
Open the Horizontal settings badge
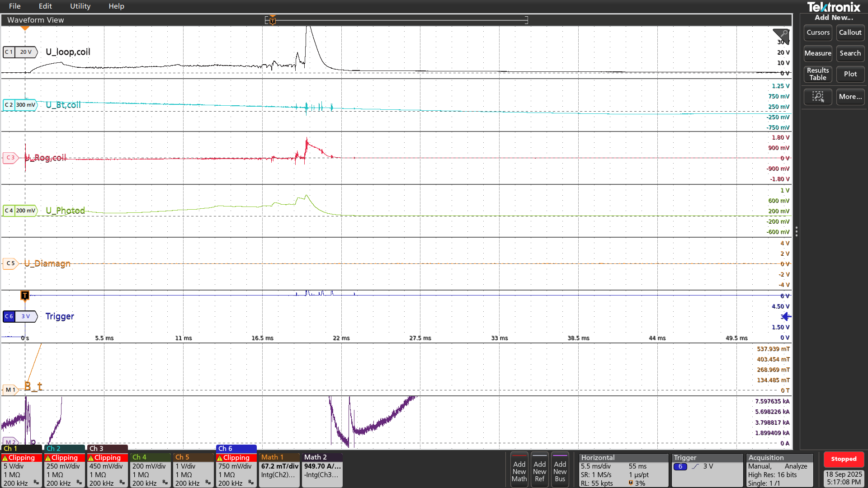623,470
